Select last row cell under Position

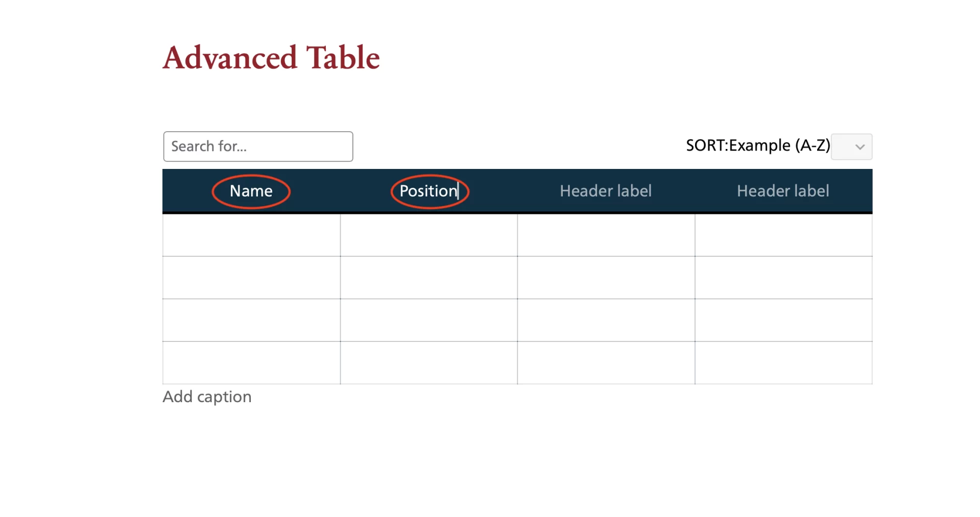click(428, 362)
